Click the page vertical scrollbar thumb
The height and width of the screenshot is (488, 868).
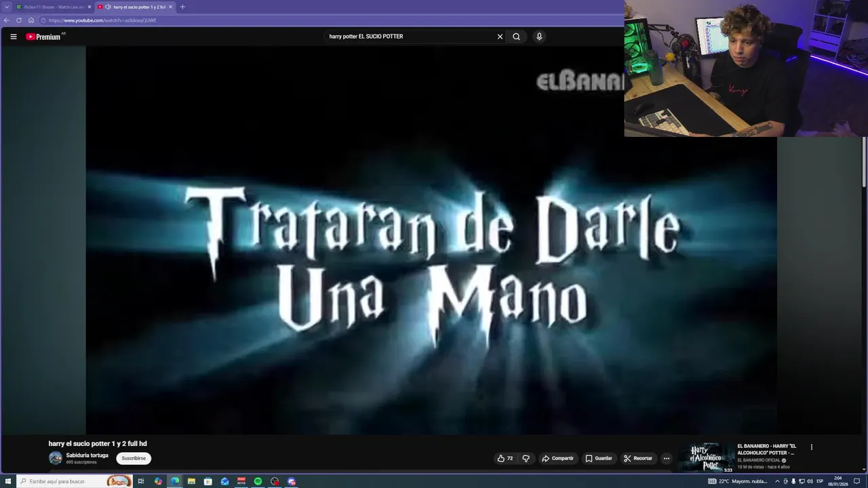click(864, 161)
